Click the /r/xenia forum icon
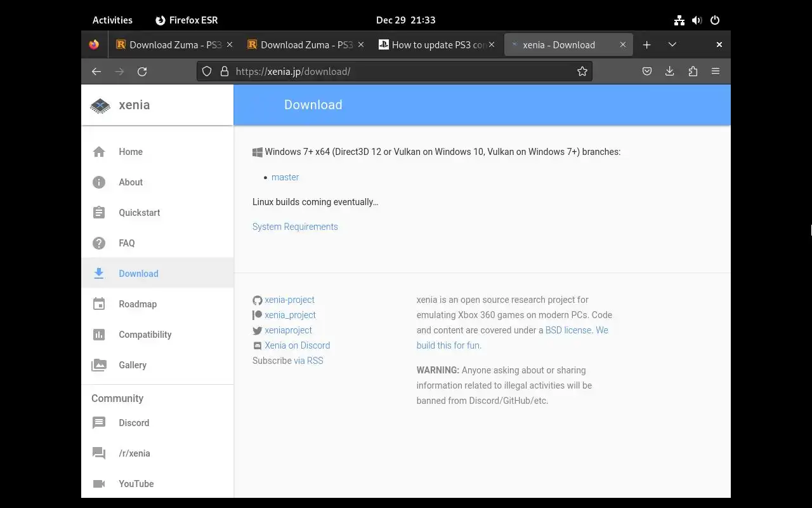Image resolution: width=812 pixels, height=508 pixels. tap(99, 453)
